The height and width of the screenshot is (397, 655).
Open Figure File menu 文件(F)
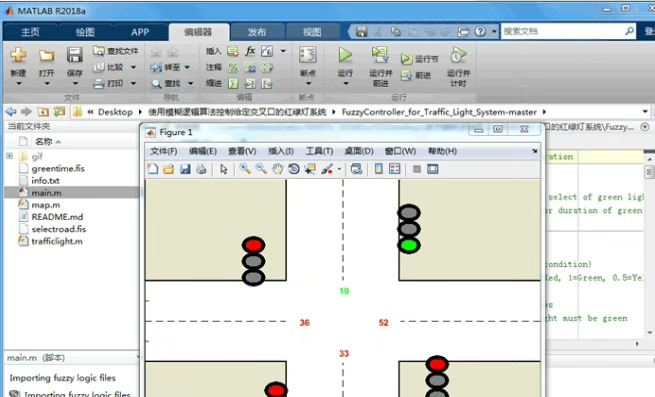[x=163, y=151]
